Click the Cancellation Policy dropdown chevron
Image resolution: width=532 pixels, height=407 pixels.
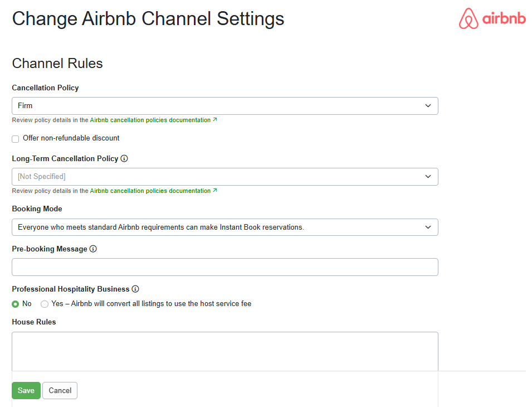coord(428,105)
